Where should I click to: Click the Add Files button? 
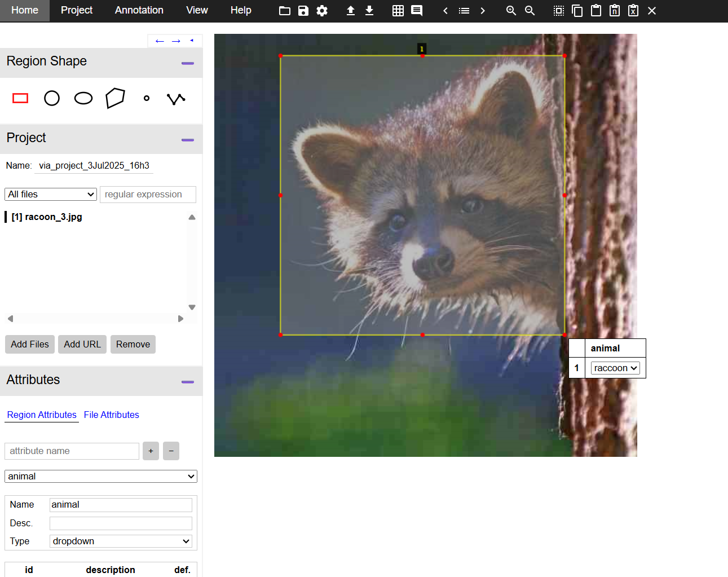point(30,345)
